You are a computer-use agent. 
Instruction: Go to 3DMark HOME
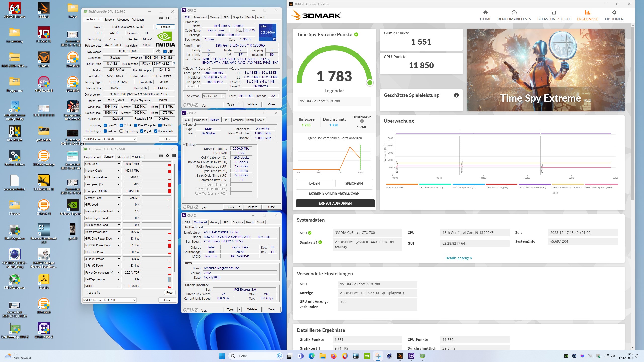(x=486, y=16)
